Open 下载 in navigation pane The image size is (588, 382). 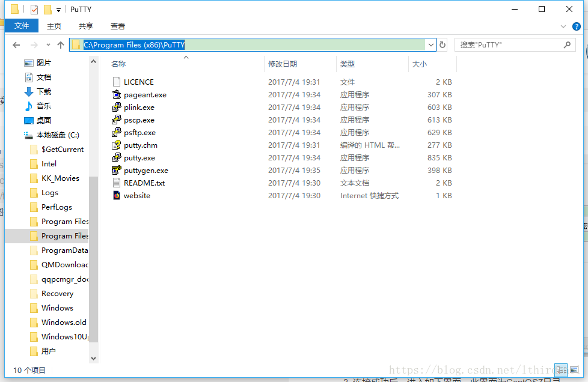click(44, 91)
